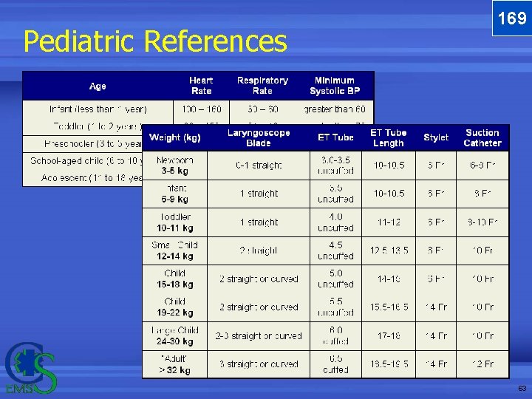
Task: Select the Newborn 3-5 kg weight cell
Action: pyautogui.click(x=174, y=166)
